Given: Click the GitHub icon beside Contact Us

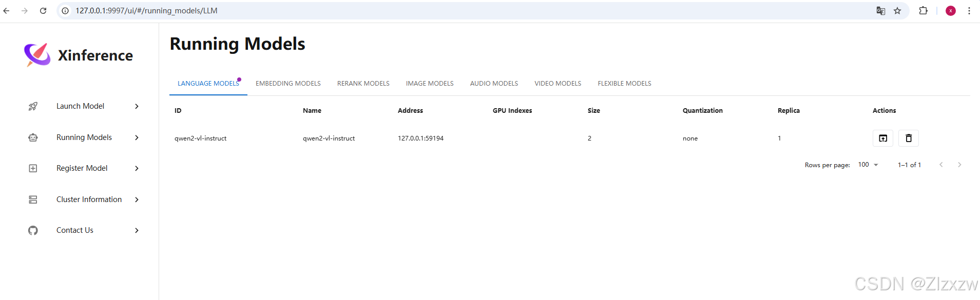Looking at the screenshot, I should (x=33, y=230).
